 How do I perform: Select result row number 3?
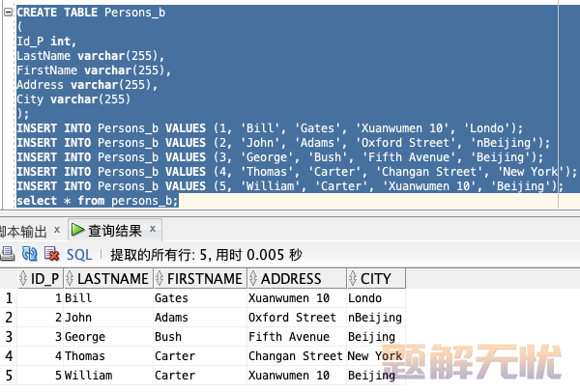click(9, 337)
